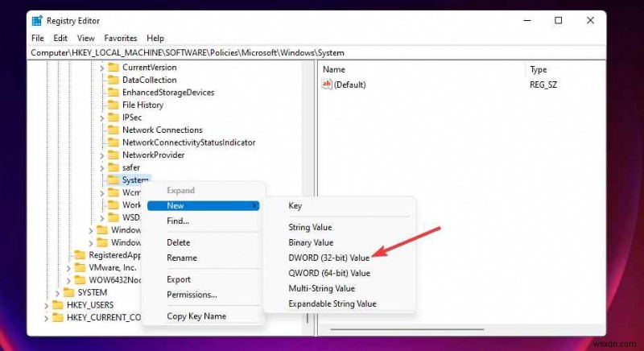Select the RegisteredApp folder icon
The width and height of the screenshot is (644, 351).
point(80,255)
